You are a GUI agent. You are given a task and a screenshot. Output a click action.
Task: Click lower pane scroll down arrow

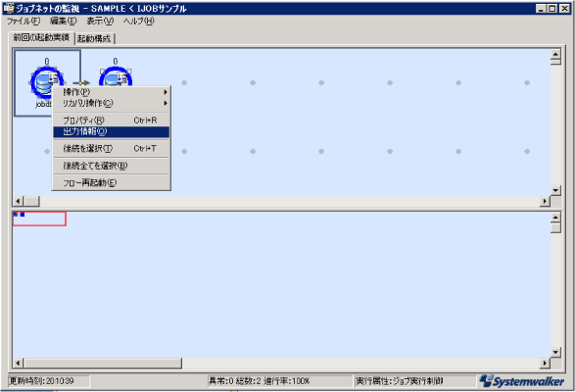point(555,353)
